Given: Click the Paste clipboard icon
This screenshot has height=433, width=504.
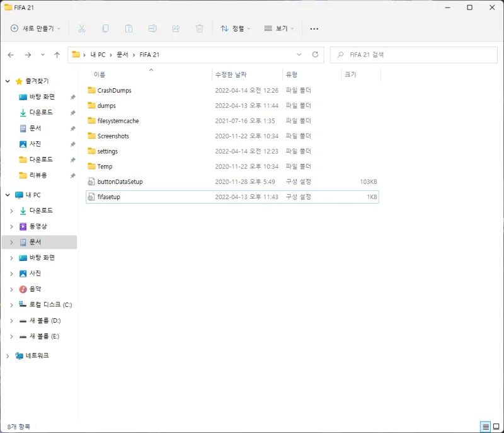Looking at the screenshot, I should coord(129,28).
